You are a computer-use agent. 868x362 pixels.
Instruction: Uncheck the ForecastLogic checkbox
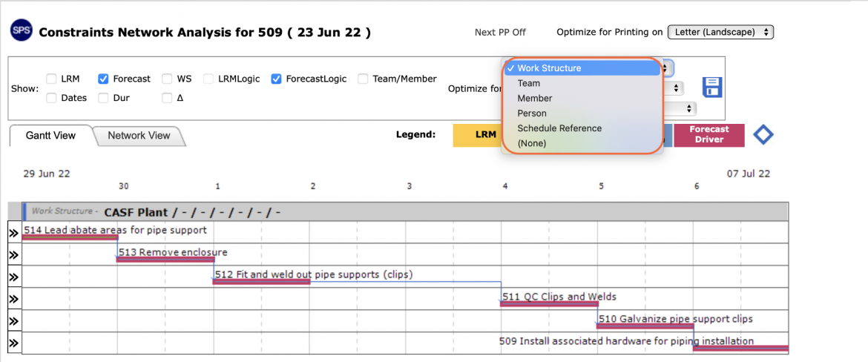tap(276, 79)
